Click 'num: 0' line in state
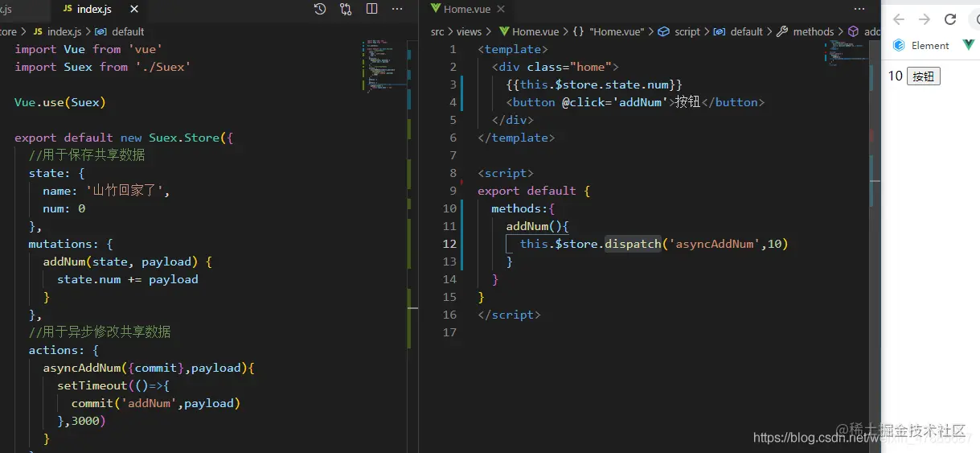980x453 pixels. tap(64, 208)
